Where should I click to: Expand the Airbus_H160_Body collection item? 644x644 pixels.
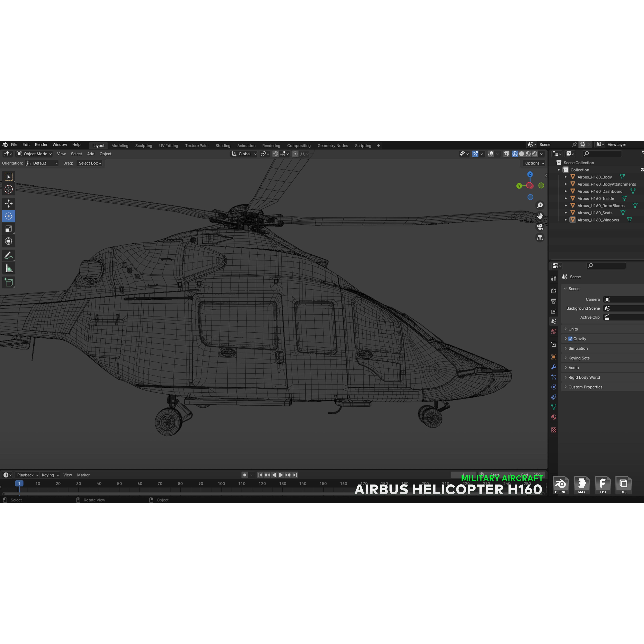coord(566,177)
